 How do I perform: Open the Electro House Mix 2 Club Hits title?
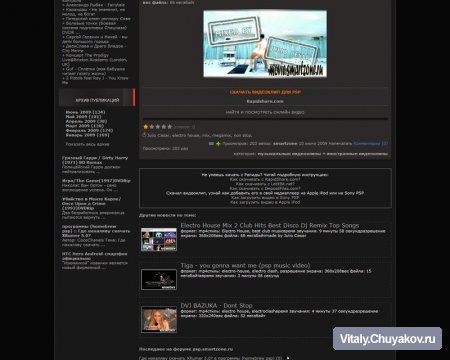point(270,225)
